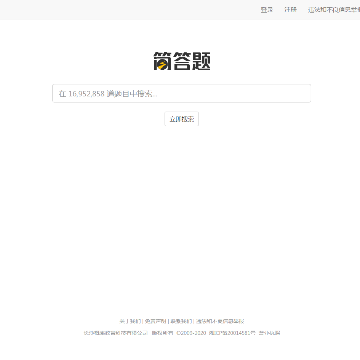This screenshot has height=360, width=360.
Task: Open the 联系我们 footer link
Action: pyautogui.click(x=181, y=321)
